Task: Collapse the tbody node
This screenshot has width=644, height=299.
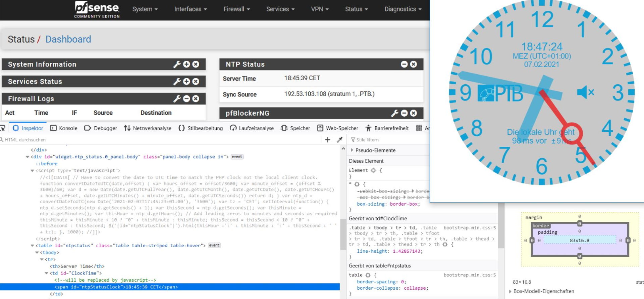Action: point(37,253)
